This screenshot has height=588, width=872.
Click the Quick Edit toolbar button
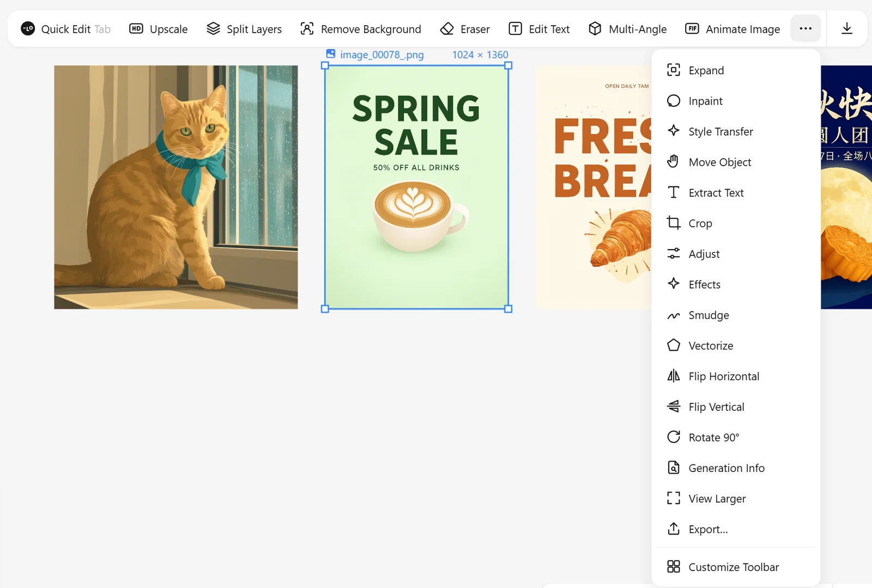[x=65, y=29]
